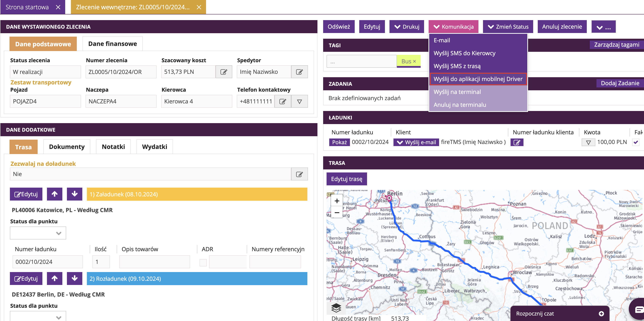Image resolution: width=644 pixels, height=321 pixels.
Task: Toggle the invoice checkbox in Ładunki row
Action: 636,142
